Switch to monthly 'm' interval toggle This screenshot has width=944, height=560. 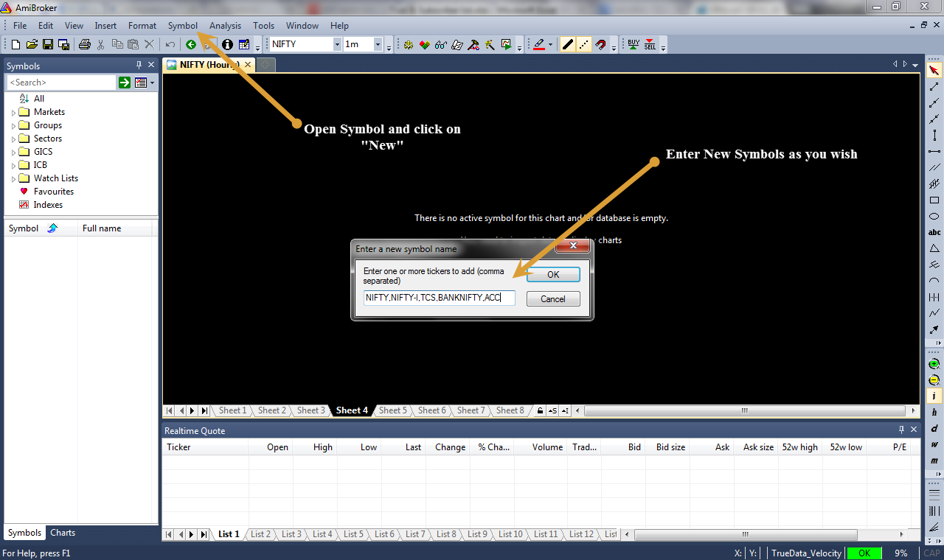tap(934, 461)
